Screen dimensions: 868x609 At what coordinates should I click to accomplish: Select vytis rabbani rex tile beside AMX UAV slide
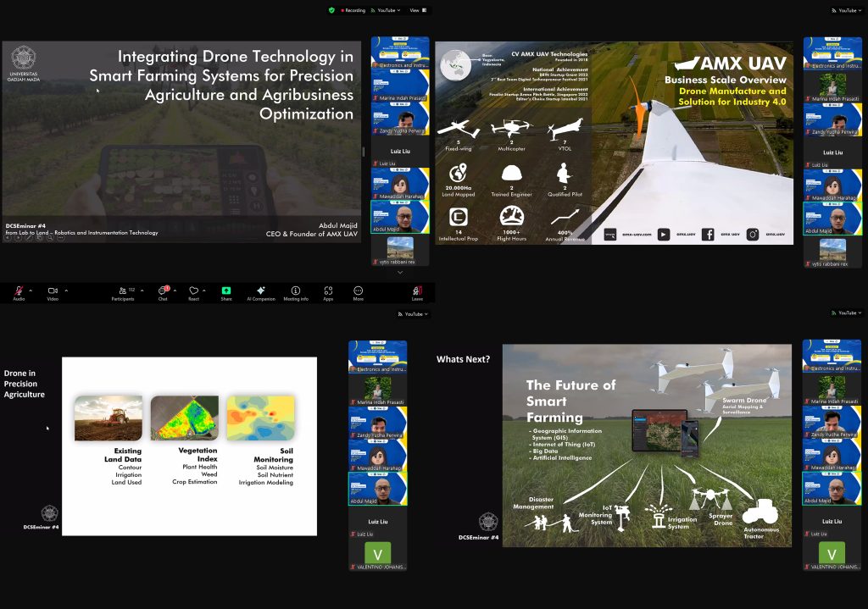[x=832, y=252]
